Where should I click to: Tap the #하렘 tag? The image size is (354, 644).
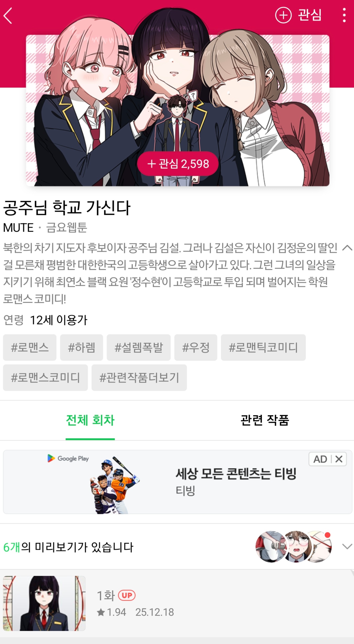pos(81,347)
